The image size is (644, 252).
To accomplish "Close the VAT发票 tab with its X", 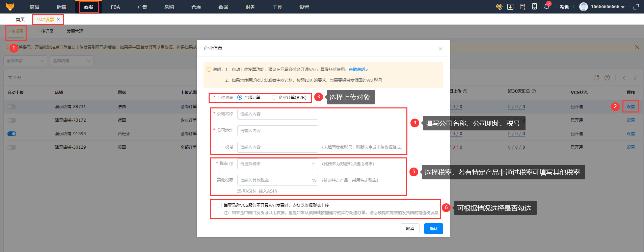I will coord(58,20).
